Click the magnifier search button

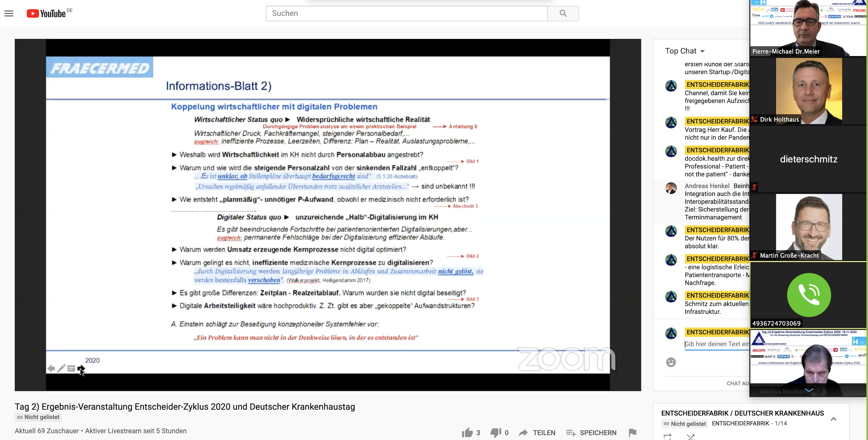[x=563, y=14]
